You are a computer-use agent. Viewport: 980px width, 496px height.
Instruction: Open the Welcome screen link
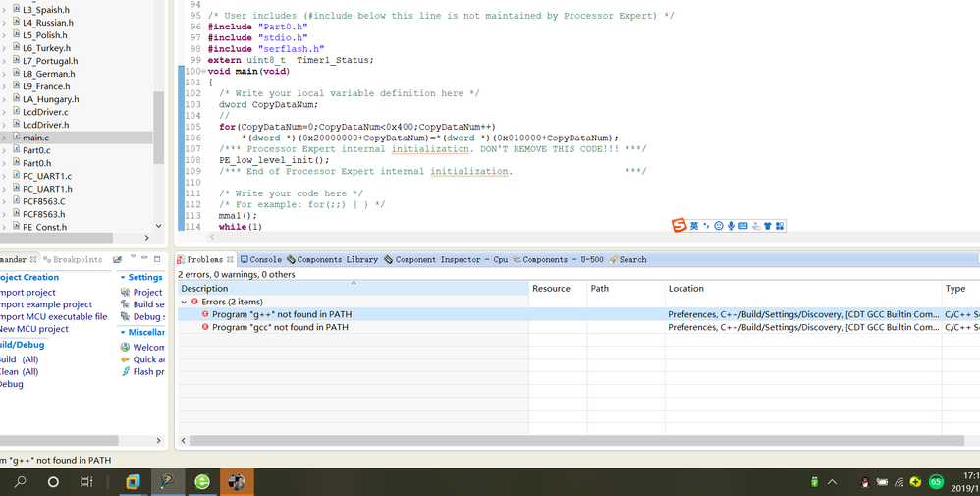pos(142,347)
